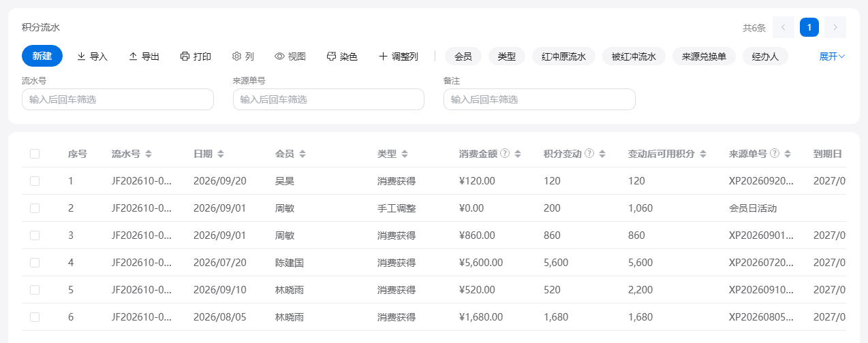868x343 pixels.
Task: Select page 1 in pagination
Action: [809, 27]
